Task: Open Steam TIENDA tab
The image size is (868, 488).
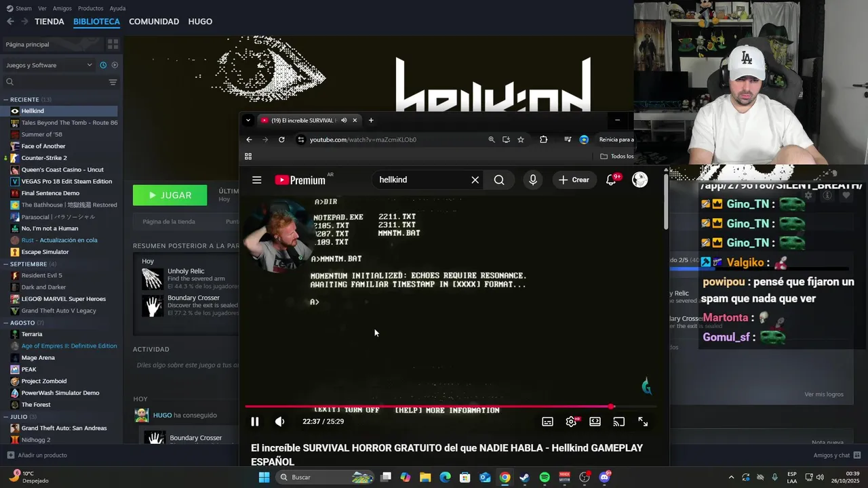Action: [x=50, y=22]
